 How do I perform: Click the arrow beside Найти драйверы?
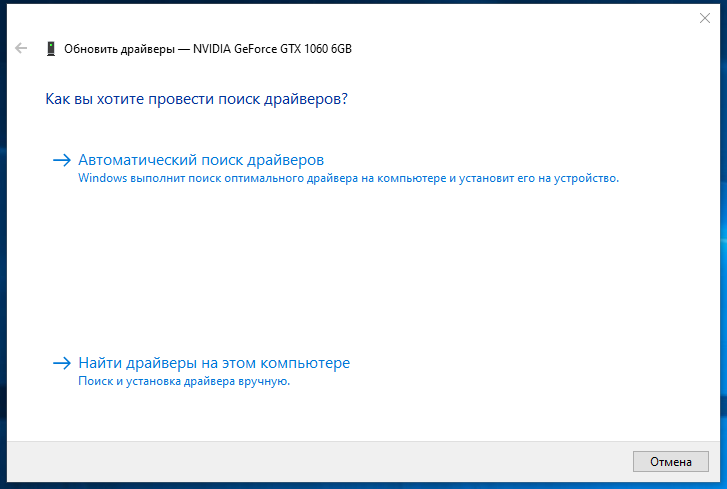coord(62,363)
